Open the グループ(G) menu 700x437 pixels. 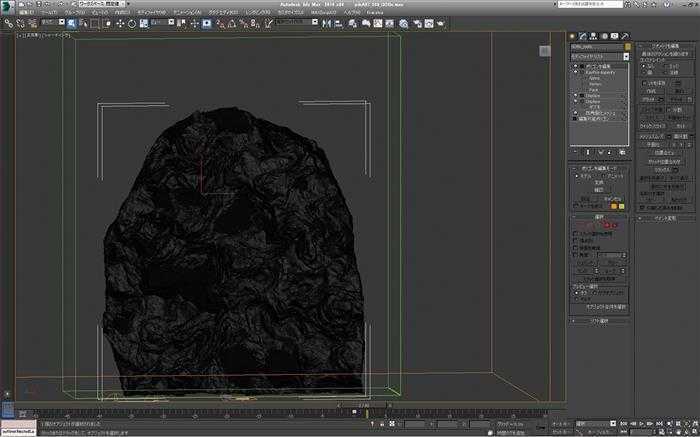(x=75, y=12)
